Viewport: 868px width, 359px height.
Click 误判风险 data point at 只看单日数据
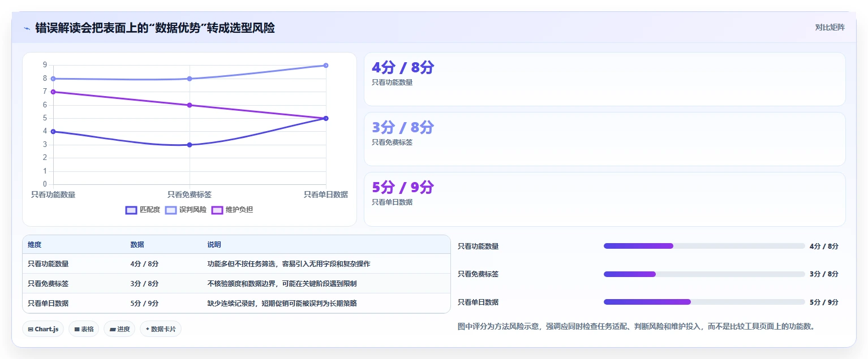tap(326, 66)
